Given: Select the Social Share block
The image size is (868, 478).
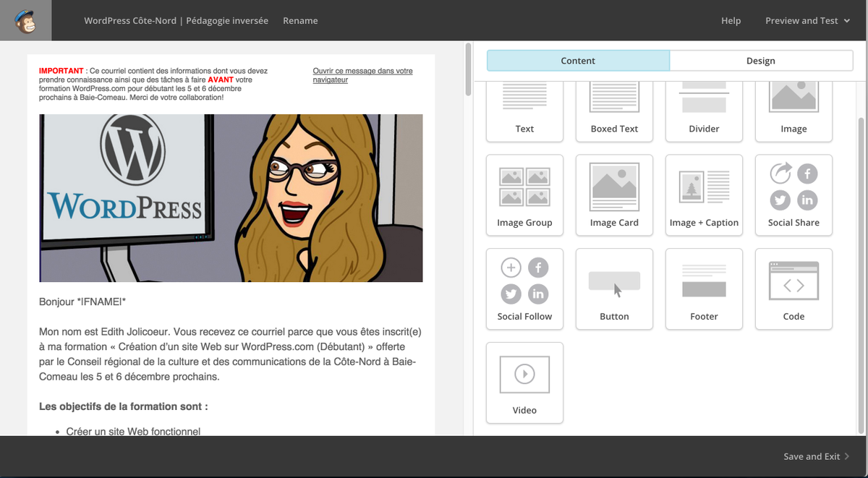Looking at the screenshot, I should tap(793, 195).
